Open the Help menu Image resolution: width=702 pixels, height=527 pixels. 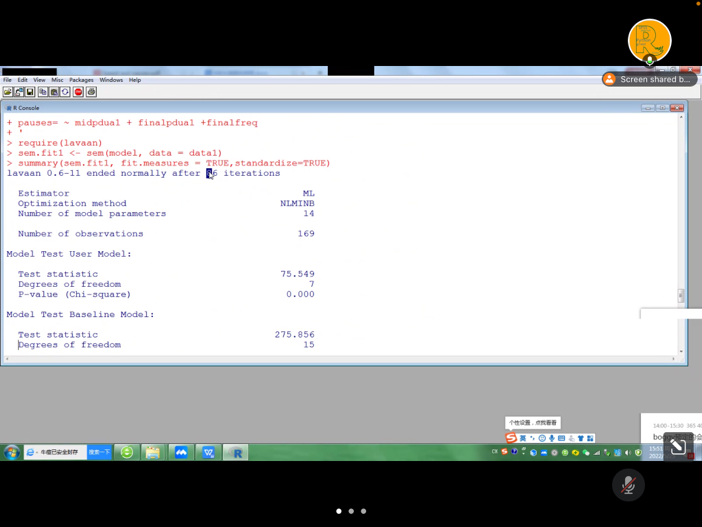(x=135, y=80)
